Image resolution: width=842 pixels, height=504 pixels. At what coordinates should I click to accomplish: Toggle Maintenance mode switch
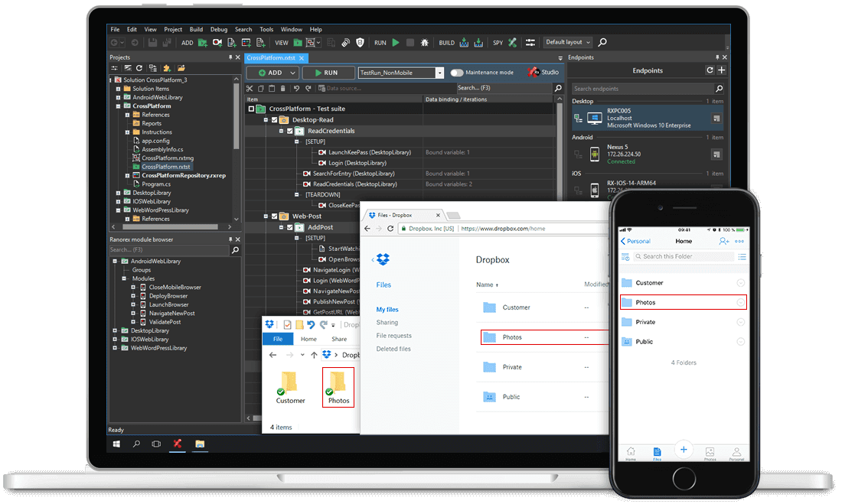456,73
